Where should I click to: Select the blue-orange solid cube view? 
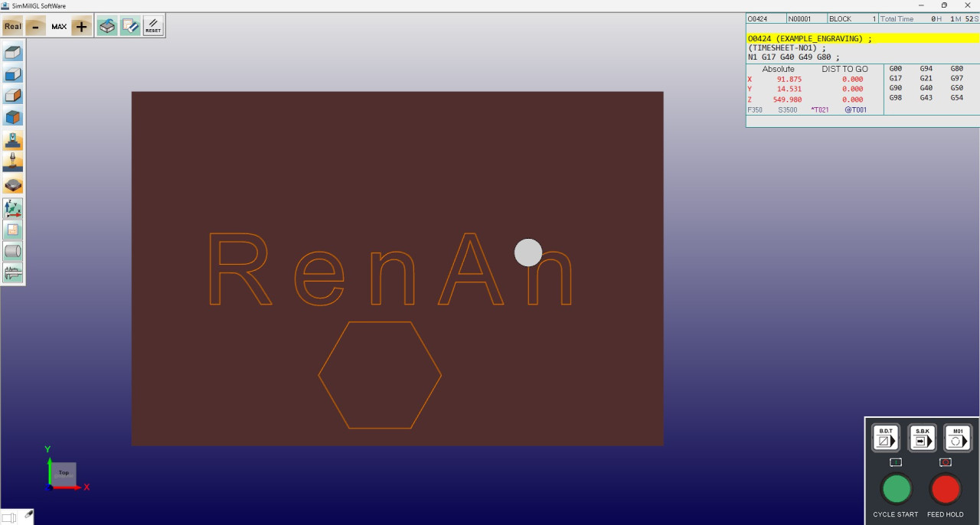click(13, 117)
